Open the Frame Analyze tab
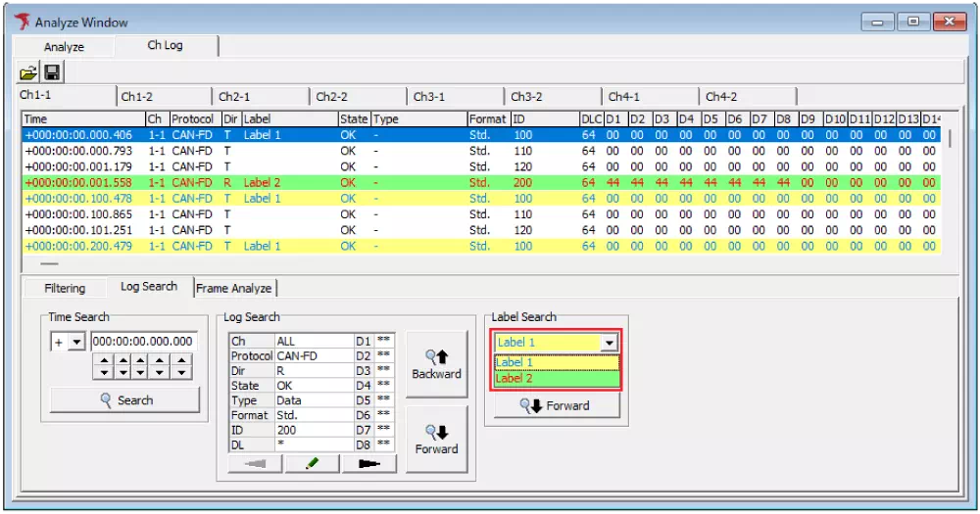The image size is (980, 514). point(234,288)
